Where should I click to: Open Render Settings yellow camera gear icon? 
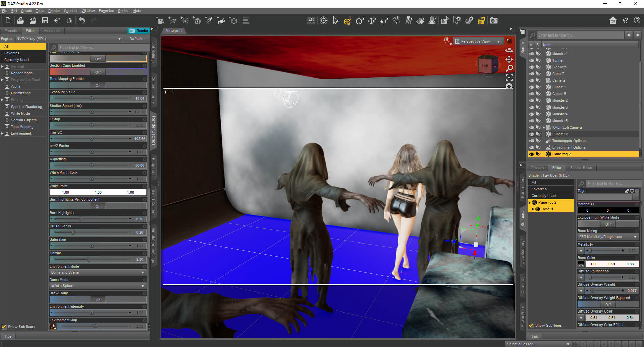(481, 21)
